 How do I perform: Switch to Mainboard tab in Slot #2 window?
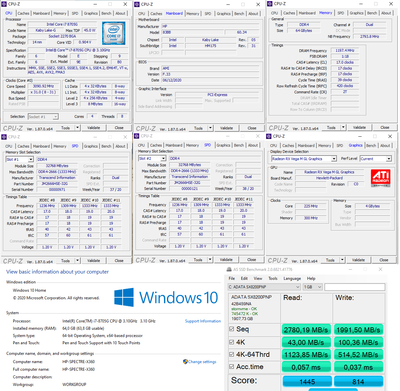[x=174, y=145]
